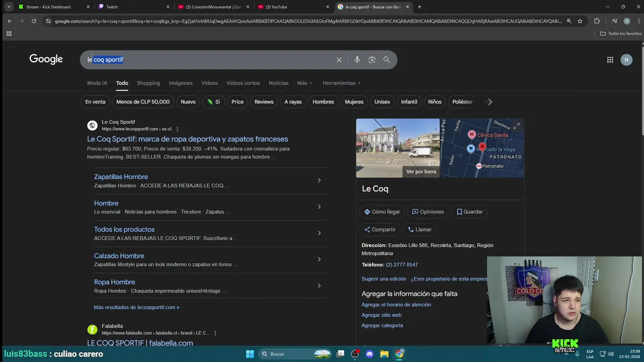Open more options for the Falabella result
This screenshot has height=362, width=644.
(215, 333)
